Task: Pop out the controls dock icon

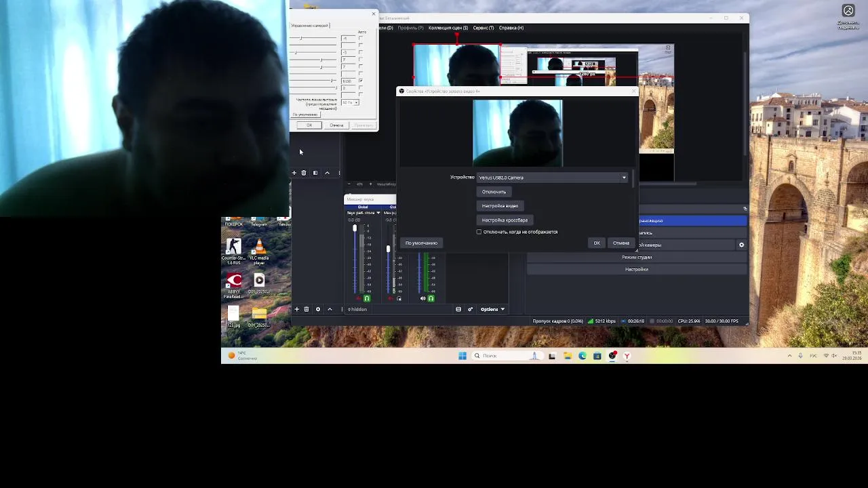Action: (x=745, y=208)
